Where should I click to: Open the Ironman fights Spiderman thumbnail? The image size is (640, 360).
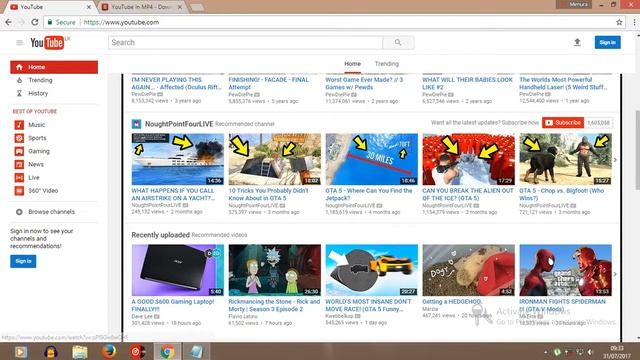[565, 270]
